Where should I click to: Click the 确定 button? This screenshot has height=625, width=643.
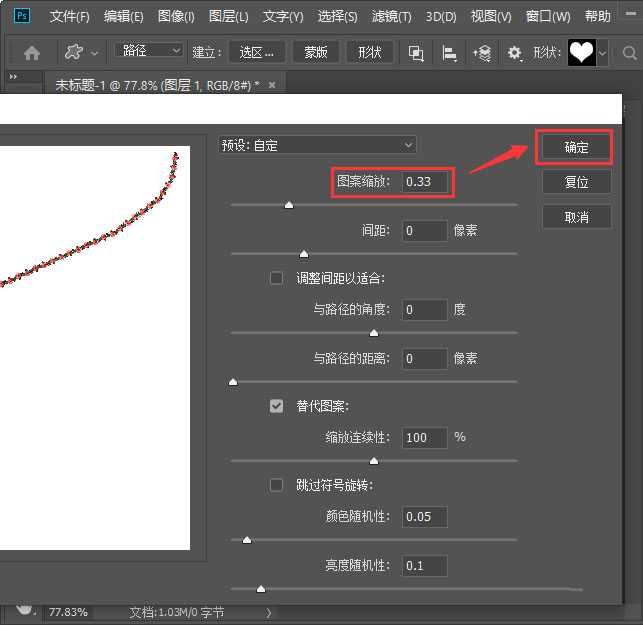576,147
